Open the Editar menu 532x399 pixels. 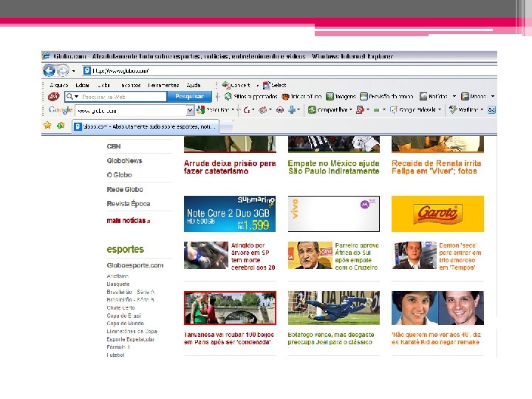click(x=83, y=85)
